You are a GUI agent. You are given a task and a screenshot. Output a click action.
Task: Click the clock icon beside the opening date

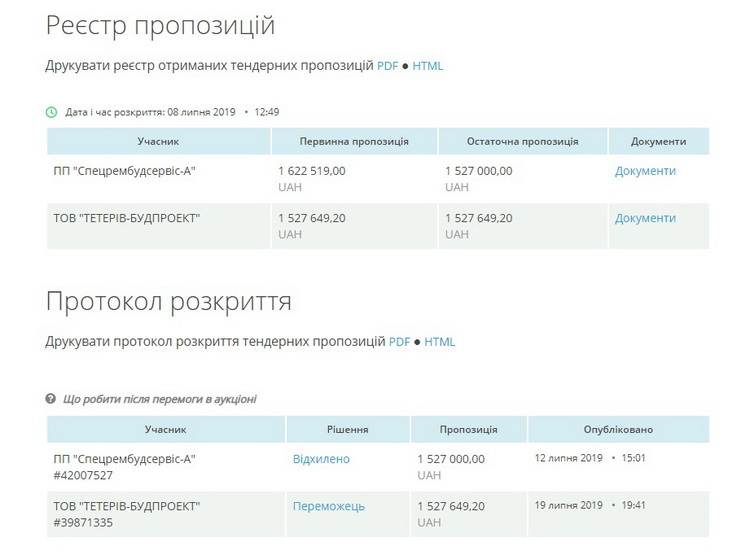click(51, 112)
